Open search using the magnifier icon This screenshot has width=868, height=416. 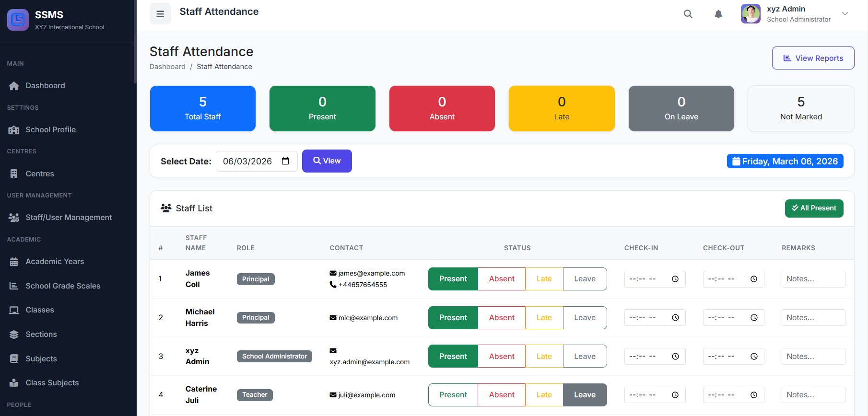[688, 14]
